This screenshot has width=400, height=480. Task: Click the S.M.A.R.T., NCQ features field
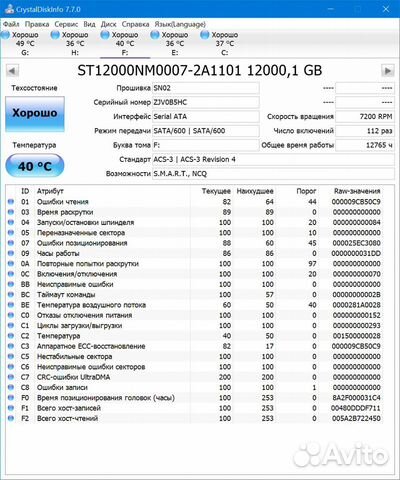tap(273, 174)
